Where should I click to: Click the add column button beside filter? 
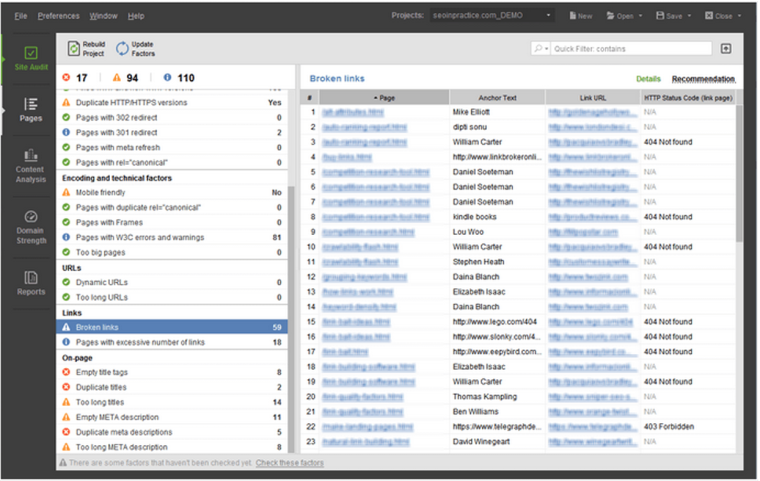[x=726, y=48]
